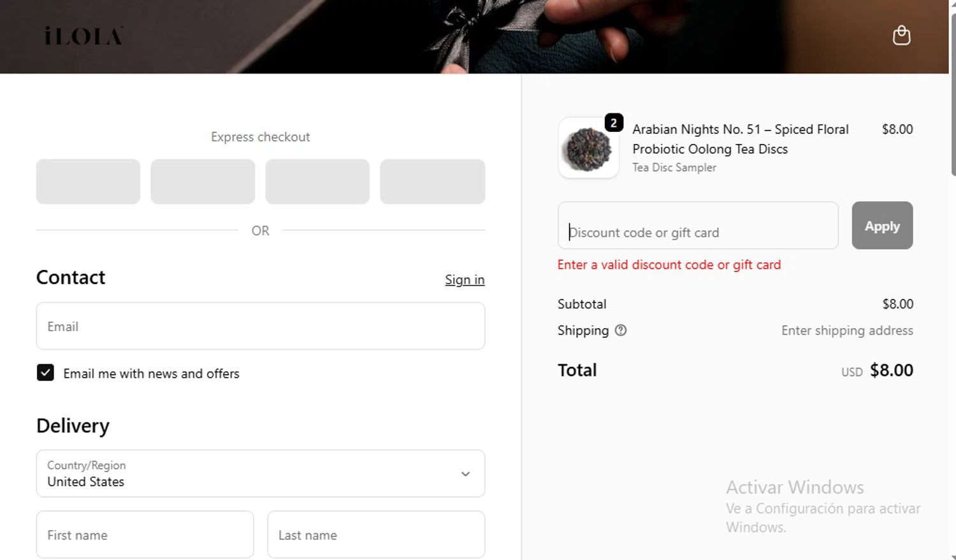956x560 pixels.
Task: Focus the Email input field
Action: 260,326
